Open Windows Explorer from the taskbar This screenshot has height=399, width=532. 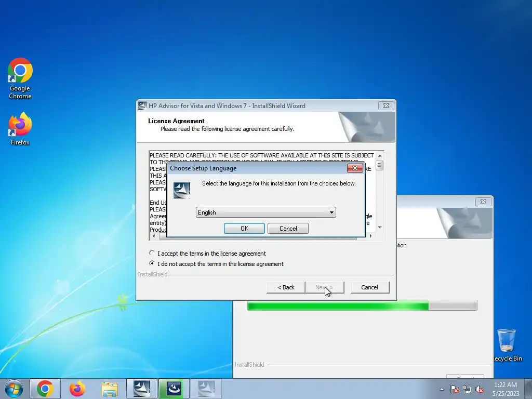pos(110,389)
